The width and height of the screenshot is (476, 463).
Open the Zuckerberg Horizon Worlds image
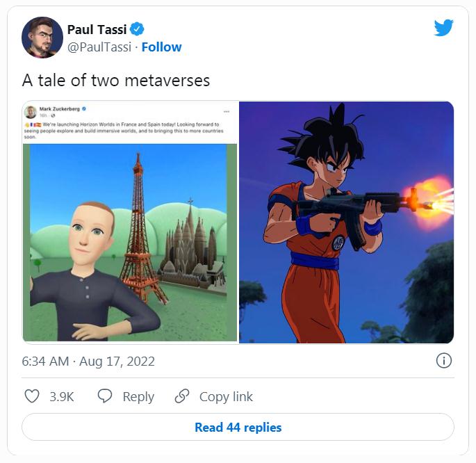pos(130,222)
